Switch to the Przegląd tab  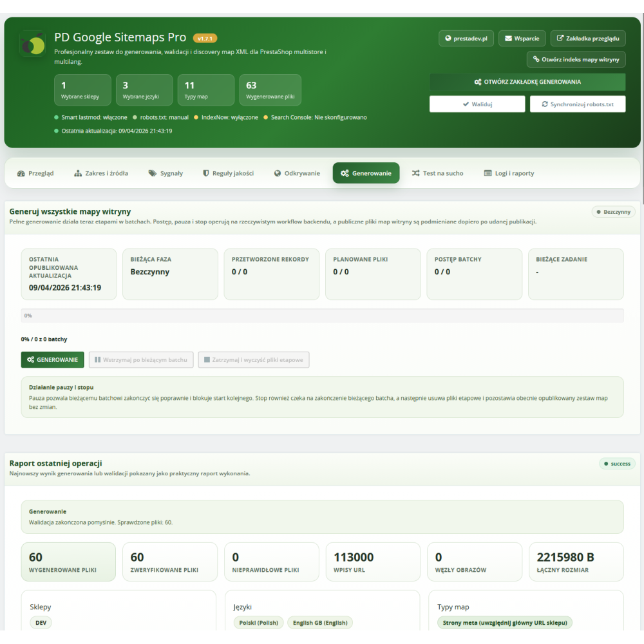pos(35,173)
